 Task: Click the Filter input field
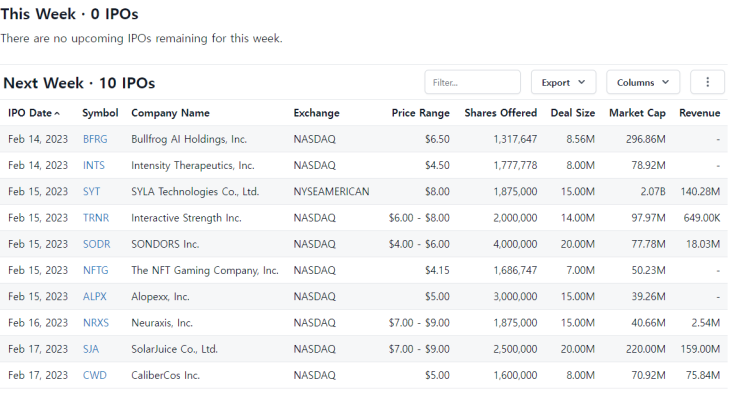tap(472, 82)
